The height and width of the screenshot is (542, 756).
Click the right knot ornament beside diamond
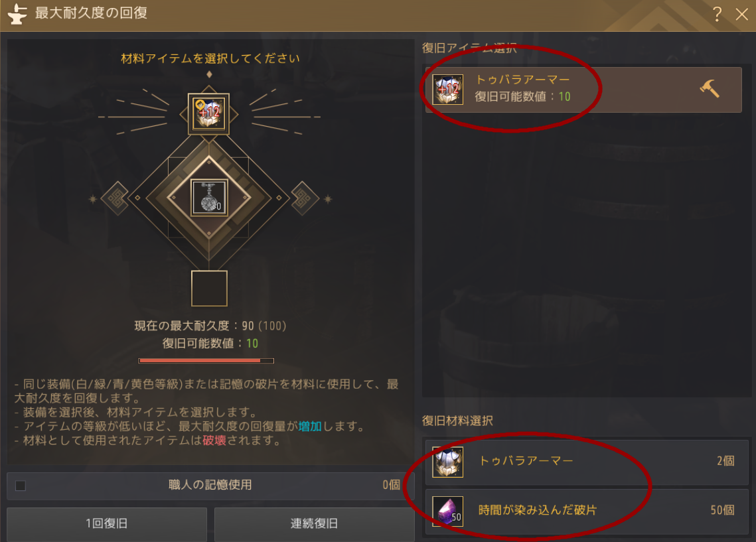point(304,198)
